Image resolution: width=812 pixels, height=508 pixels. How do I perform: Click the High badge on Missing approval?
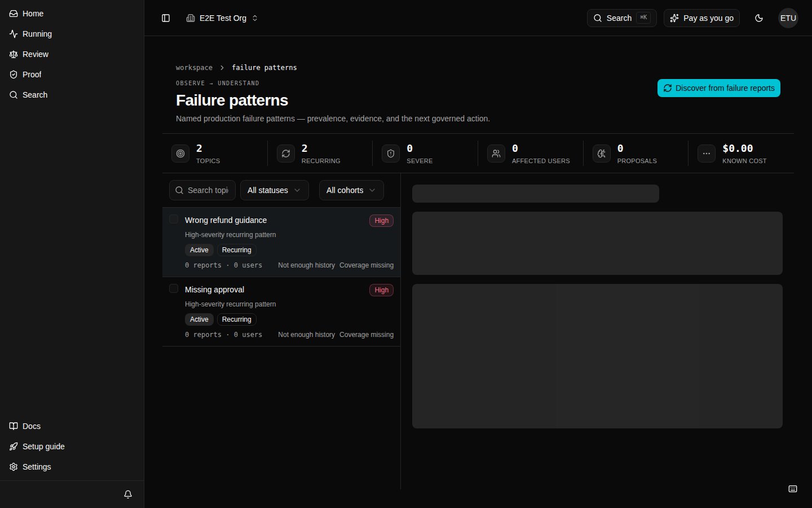(x=381, y=290)
